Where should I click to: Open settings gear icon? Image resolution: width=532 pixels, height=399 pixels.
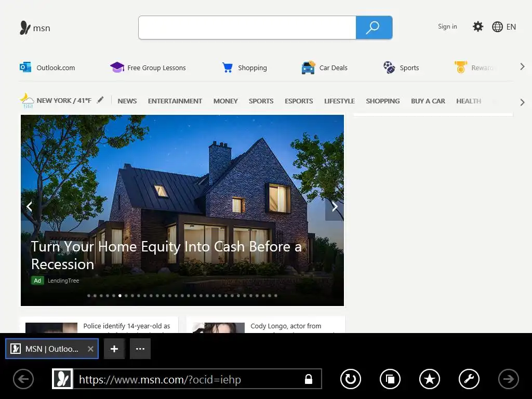[478, 26]
